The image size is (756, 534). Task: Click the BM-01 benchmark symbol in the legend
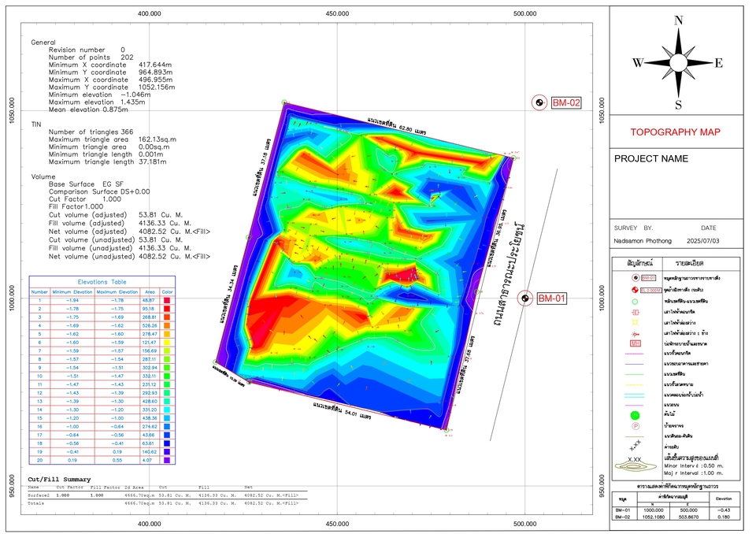pos(635,277)
